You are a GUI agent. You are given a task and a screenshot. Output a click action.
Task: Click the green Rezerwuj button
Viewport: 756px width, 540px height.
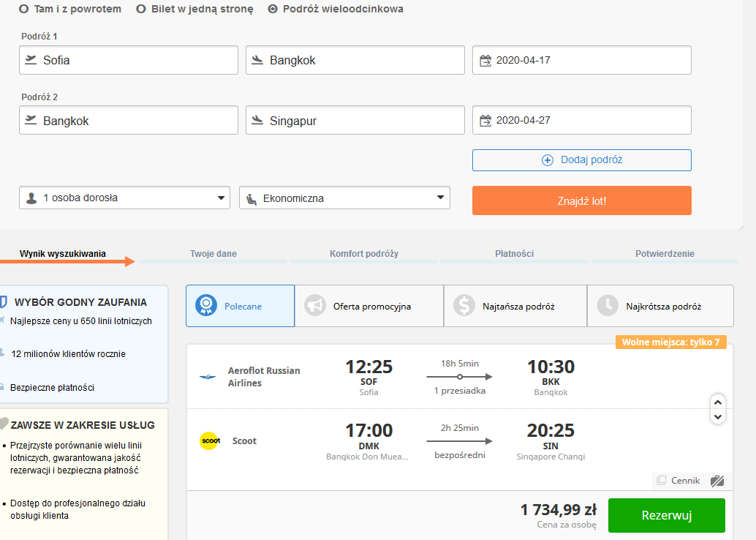click(x=667, y=515)
